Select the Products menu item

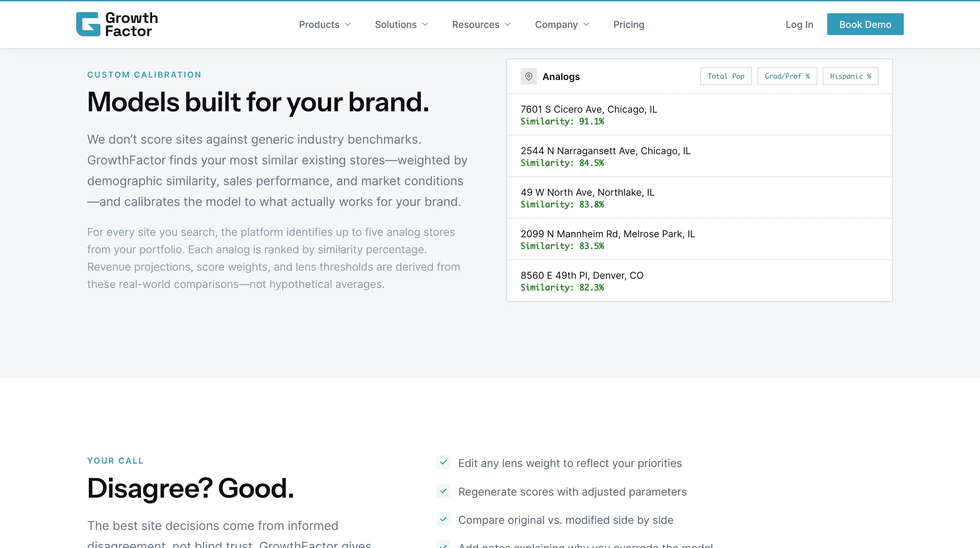pyautogui.click(x=319, y=25)
